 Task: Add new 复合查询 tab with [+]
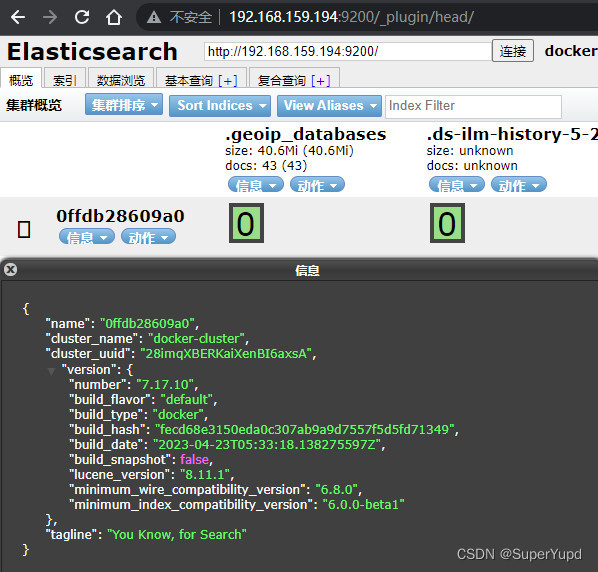tap(321, 80)
